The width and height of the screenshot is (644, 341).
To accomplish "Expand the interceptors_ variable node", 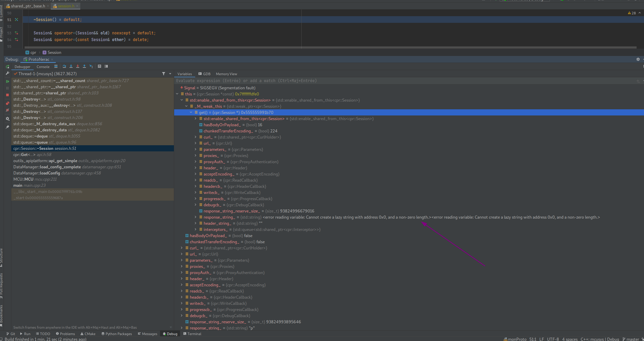I will point(195,229).
